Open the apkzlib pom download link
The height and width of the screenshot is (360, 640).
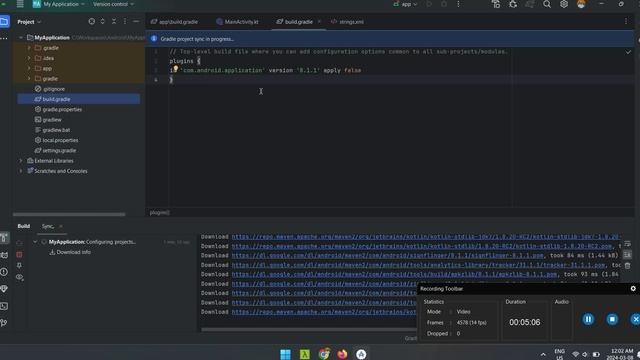(x=394, y=274)
